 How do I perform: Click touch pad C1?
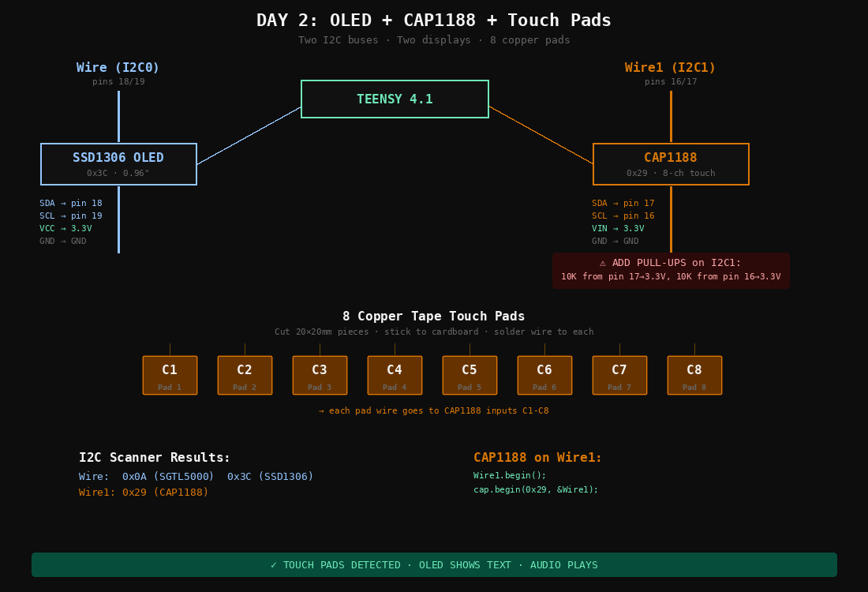tap(170, 375)
